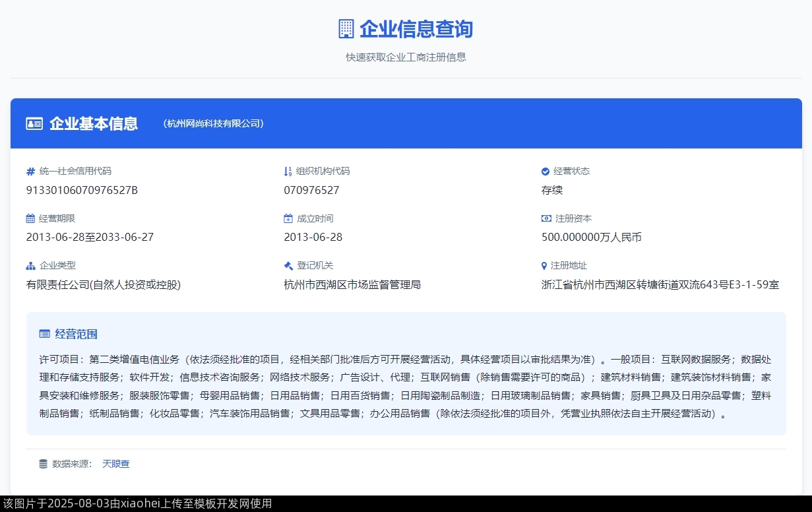Click the 企业基本信息 header title
Image resolution: width=812 pixels, height=512 pixels.
[94, 123]
